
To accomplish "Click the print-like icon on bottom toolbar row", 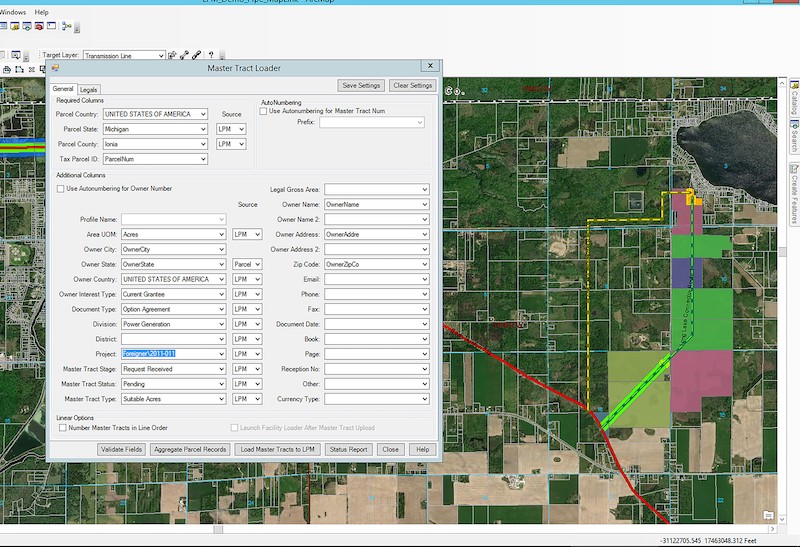I will tap(7, 69).
